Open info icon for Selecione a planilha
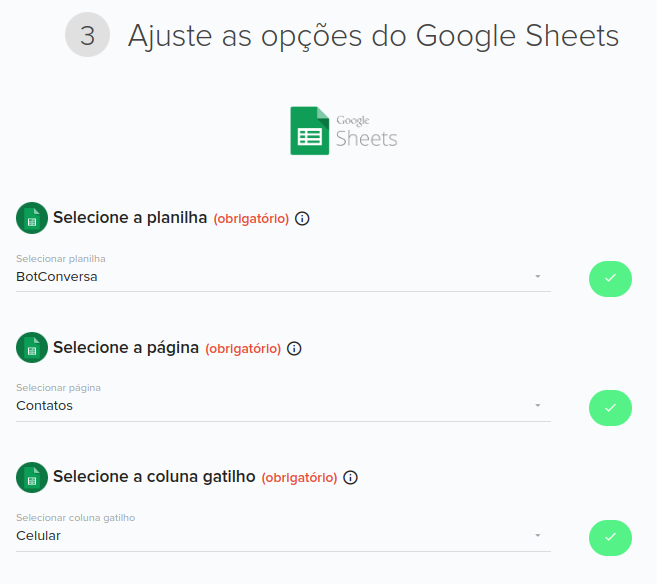657x584 pixels. (302, 219)
